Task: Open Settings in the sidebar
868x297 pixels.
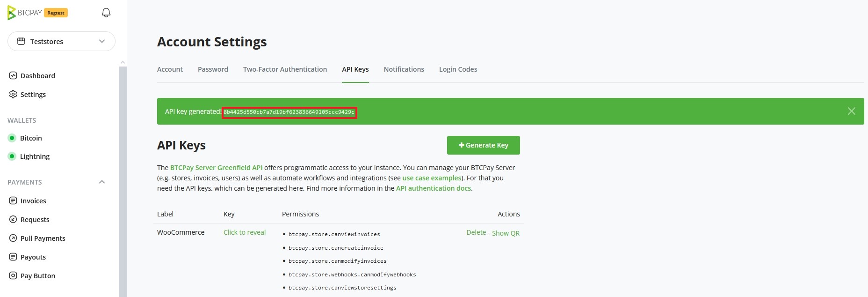Action: point(33,94)
